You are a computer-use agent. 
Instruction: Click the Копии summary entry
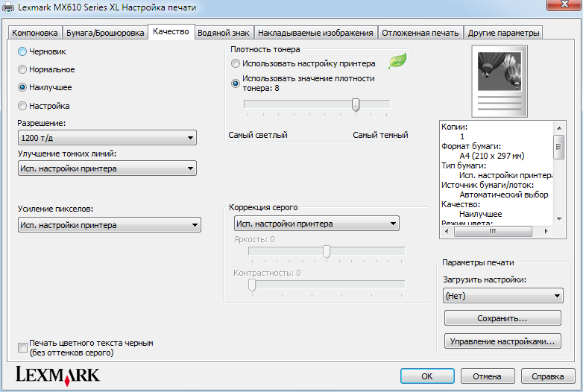point(454,127)
